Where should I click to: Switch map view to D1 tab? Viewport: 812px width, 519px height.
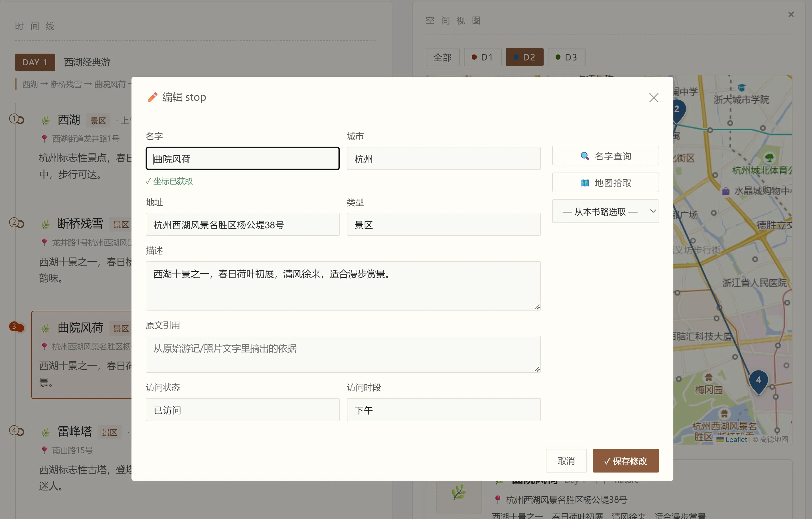[483, 57]
